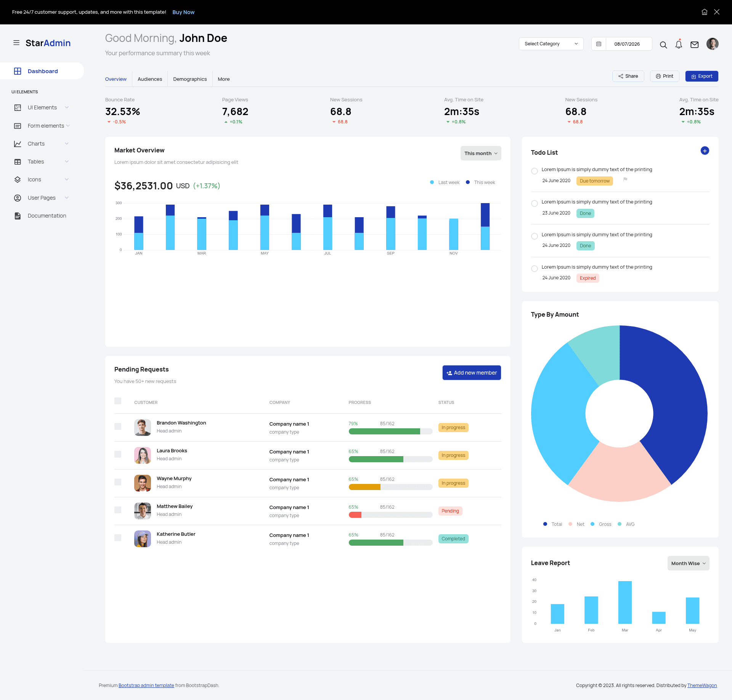Tick the checkbox for Katherine Butler row
The height and width of the screenshot is (700, 732).
coord(118,538)
